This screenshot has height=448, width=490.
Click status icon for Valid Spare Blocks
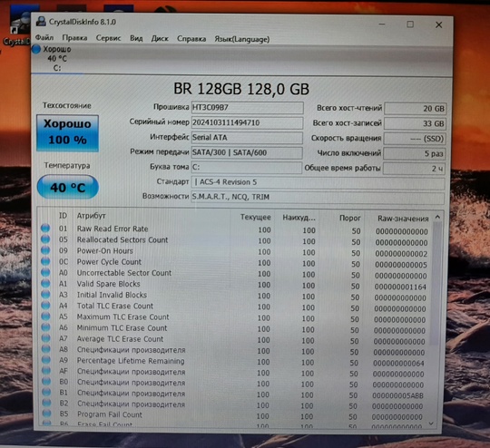click(x=45, y=283)
